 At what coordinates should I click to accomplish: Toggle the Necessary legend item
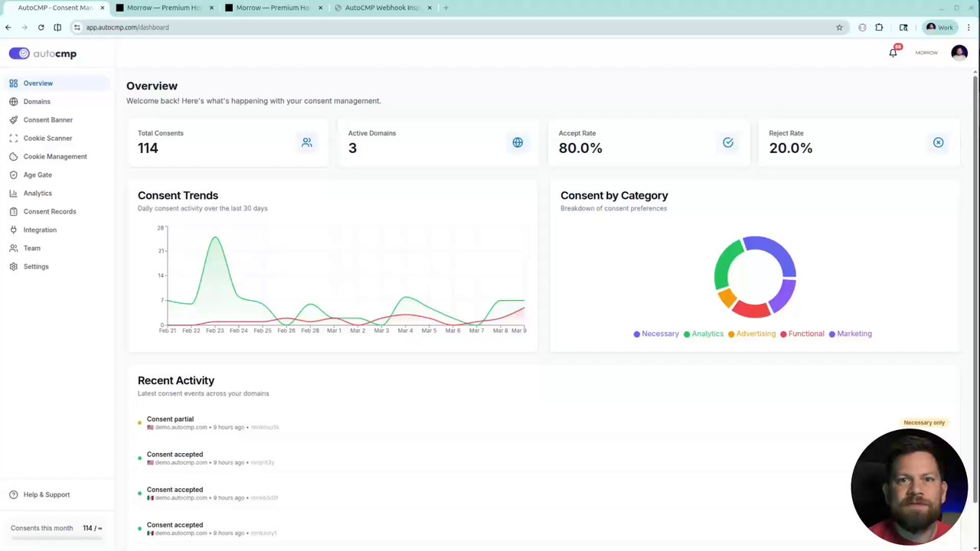(656, 334)
